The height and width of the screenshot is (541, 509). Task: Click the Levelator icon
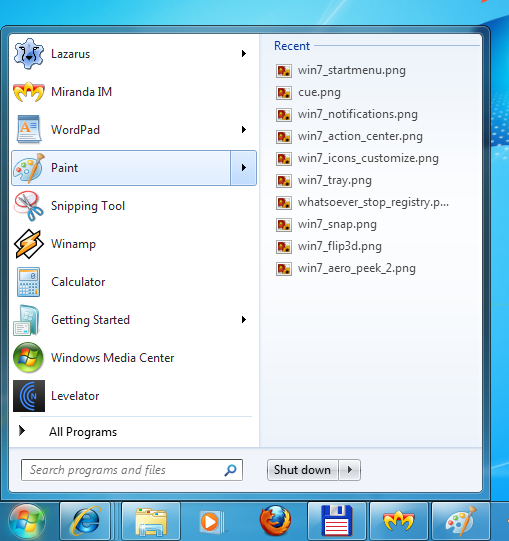click(x=29, y=396)
